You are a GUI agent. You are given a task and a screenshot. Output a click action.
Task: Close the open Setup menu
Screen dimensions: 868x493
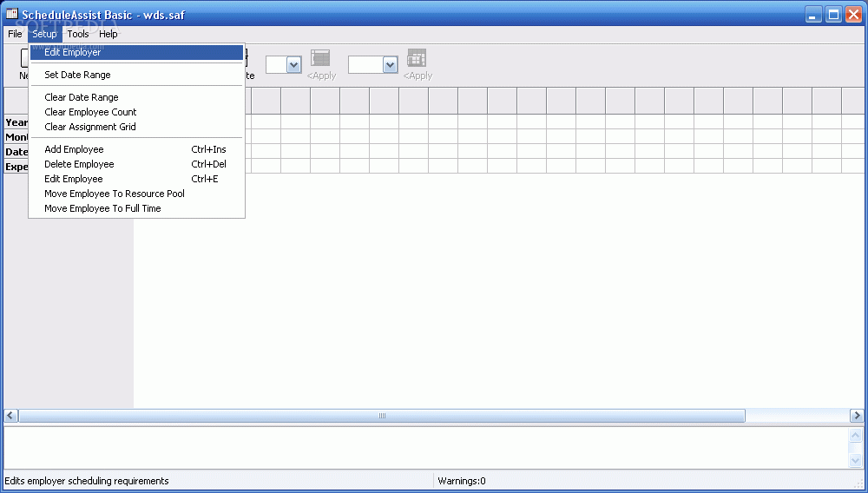tap(44, 34)
